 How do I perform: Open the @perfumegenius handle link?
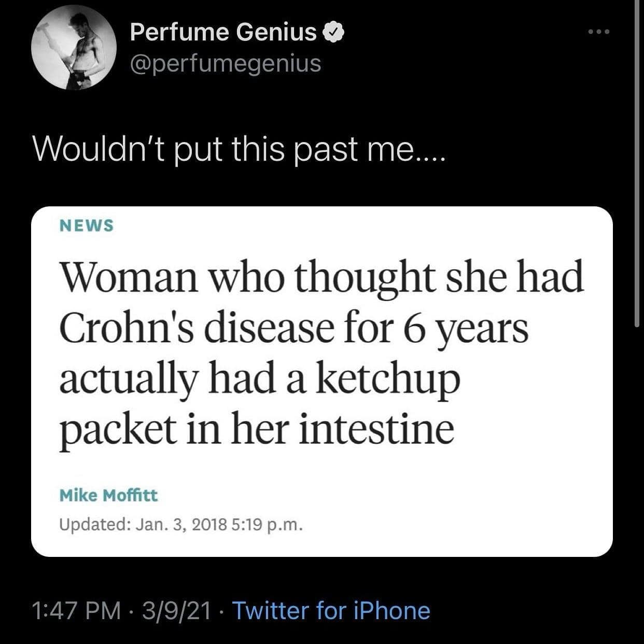pos(226,63)
